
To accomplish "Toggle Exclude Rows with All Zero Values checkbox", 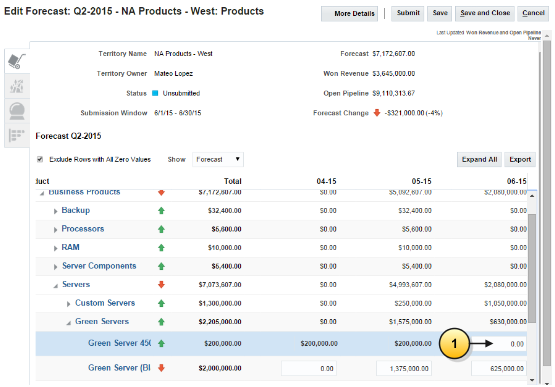I will (x=40, y=159).
